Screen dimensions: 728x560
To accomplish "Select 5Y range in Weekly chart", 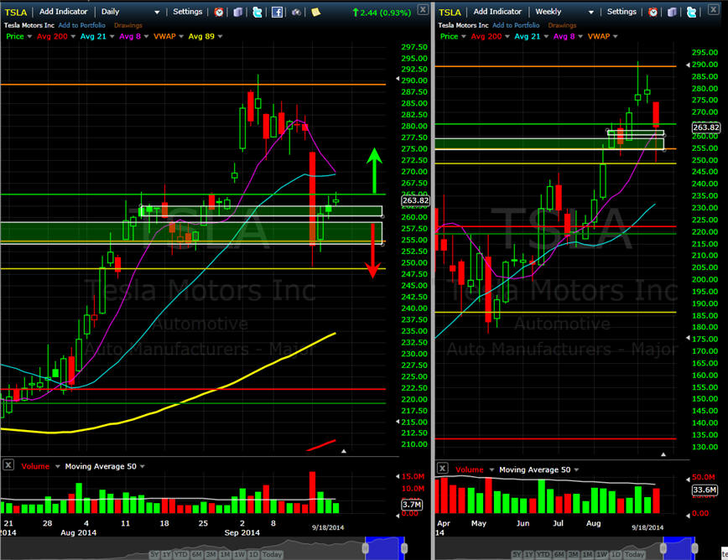I will (517, 554).
